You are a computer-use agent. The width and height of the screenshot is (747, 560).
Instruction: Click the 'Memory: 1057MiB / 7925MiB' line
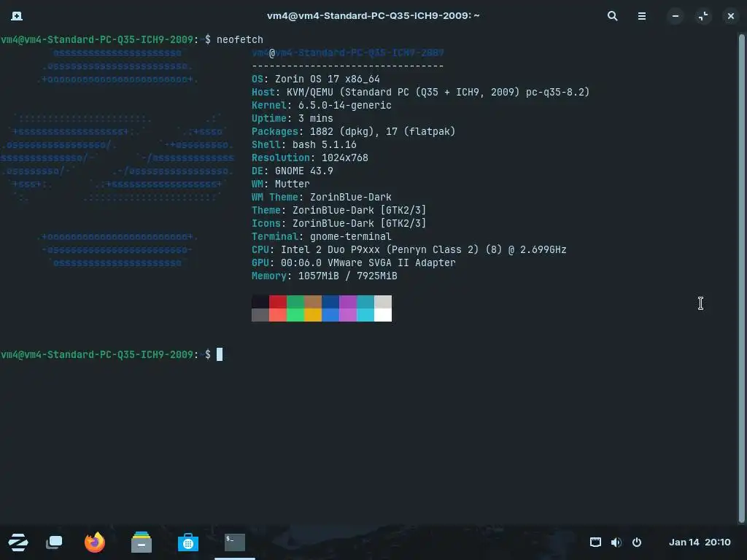(325, 276)
